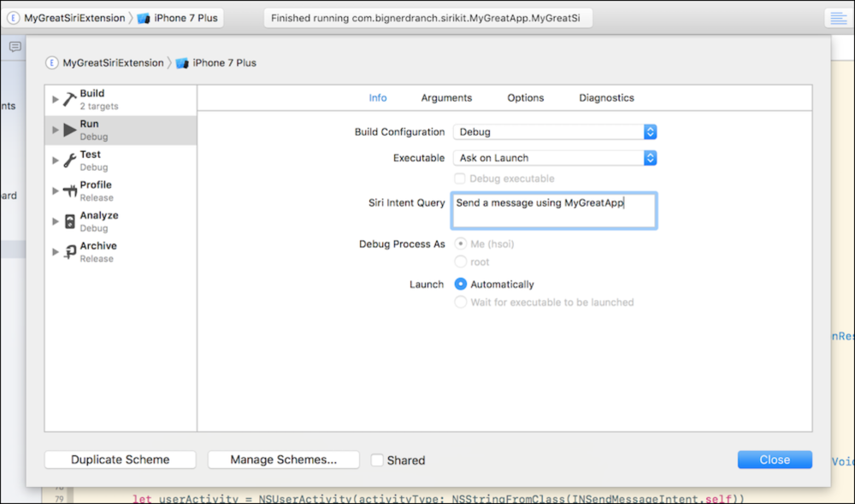The width and height of the screenshot is (855, 504).
Task: Click iPhone 7 Plus in the sheet breadcrumb
Action: pos(224,62)
